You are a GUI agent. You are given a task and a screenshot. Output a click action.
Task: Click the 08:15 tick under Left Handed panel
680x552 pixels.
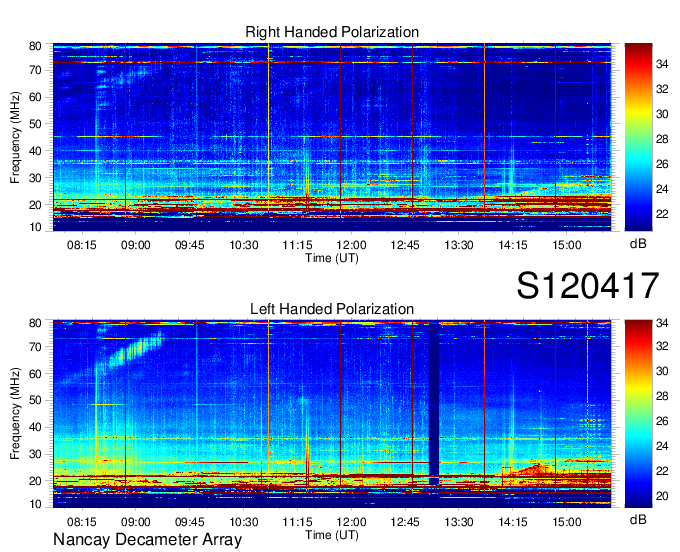pyautogui.click(x=82, y=522)
